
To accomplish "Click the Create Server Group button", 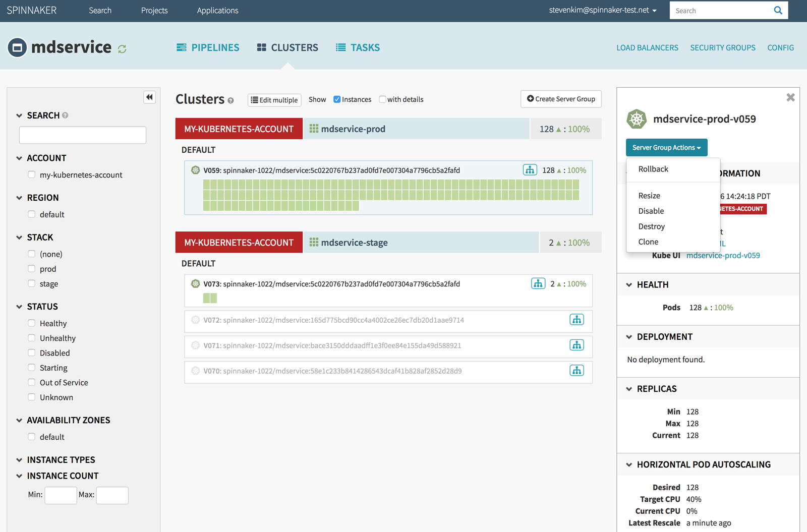I will (x=561, y=99).
